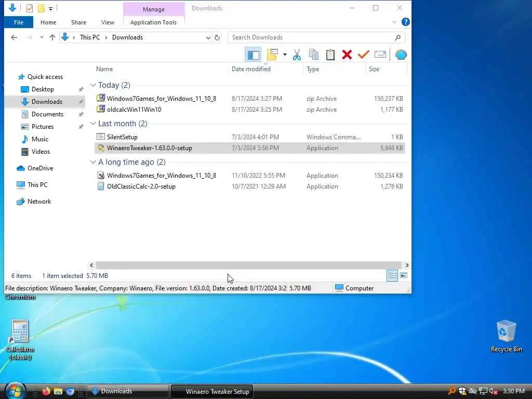Switch to the large icons view button
Image resolution: width=532 pixels, height=399 pixels.
click(x=403, y=275)
